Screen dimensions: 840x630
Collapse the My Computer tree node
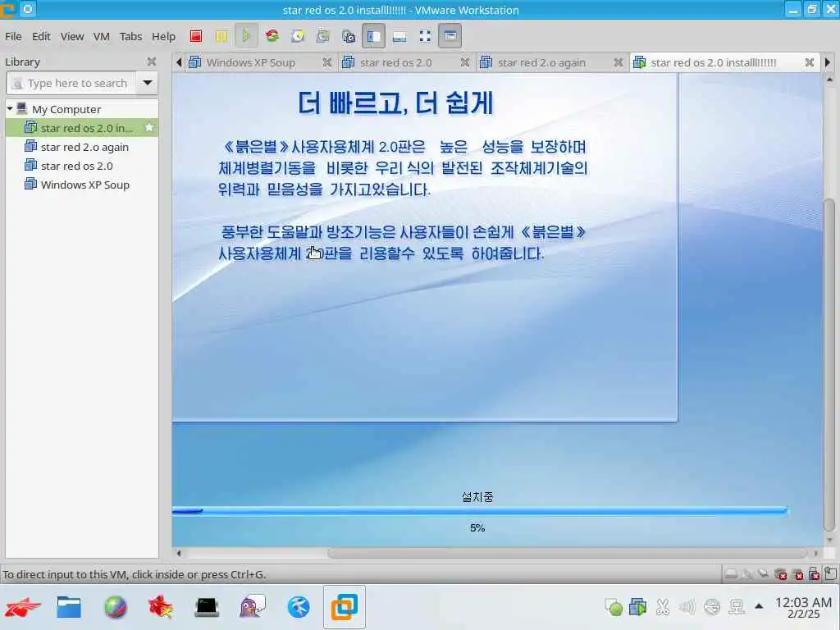coord(10,109)
